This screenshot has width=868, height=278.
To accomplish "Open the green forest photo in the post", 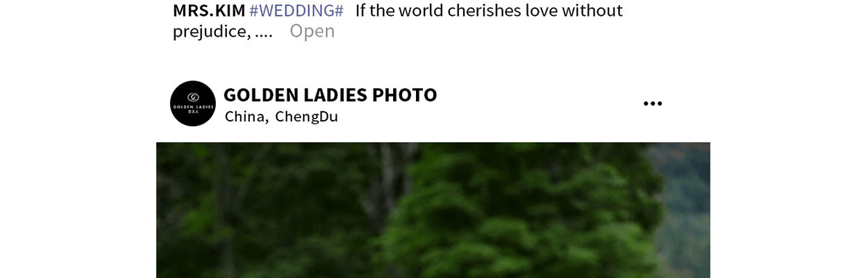I will click(433, 210).
